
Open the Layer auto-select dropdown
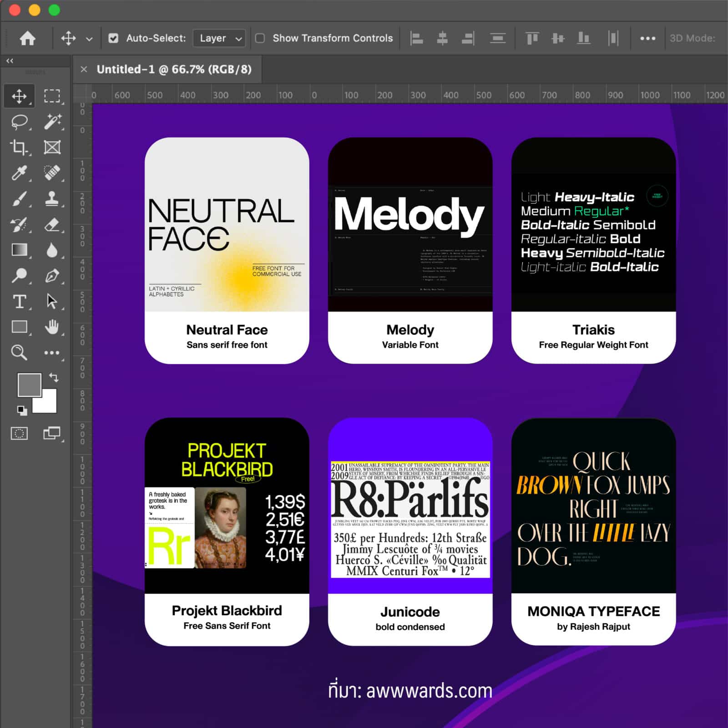coord(219,38)
